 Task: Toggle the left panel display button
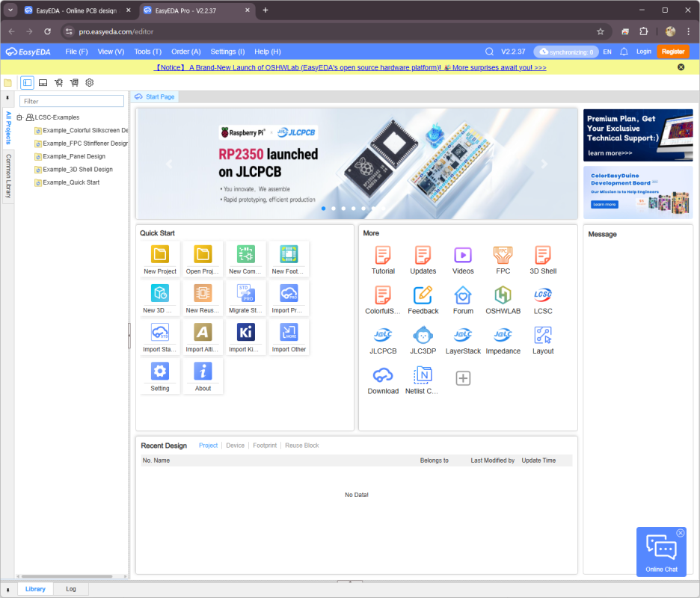coord(27,82)
